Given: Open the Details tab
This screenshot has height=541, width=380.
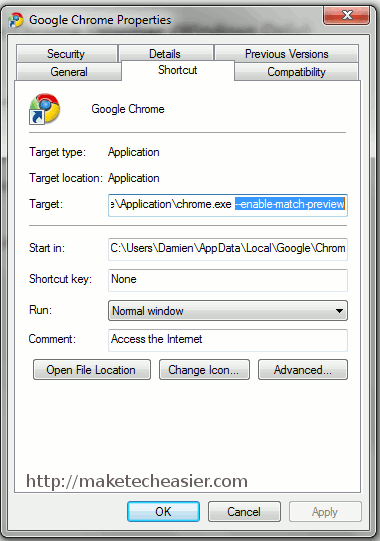Looking at the screenshot, I should coord(165,54).
